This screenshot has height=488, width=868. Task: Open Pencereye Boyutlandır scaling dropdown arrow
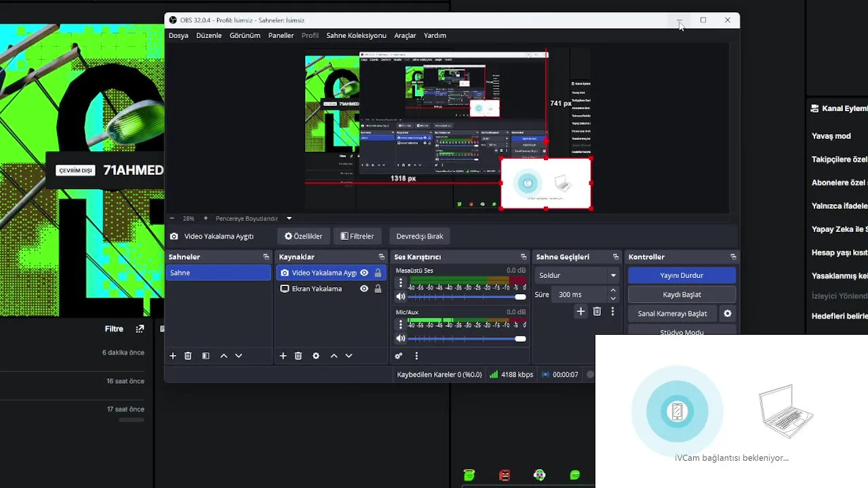pos(289,218)
